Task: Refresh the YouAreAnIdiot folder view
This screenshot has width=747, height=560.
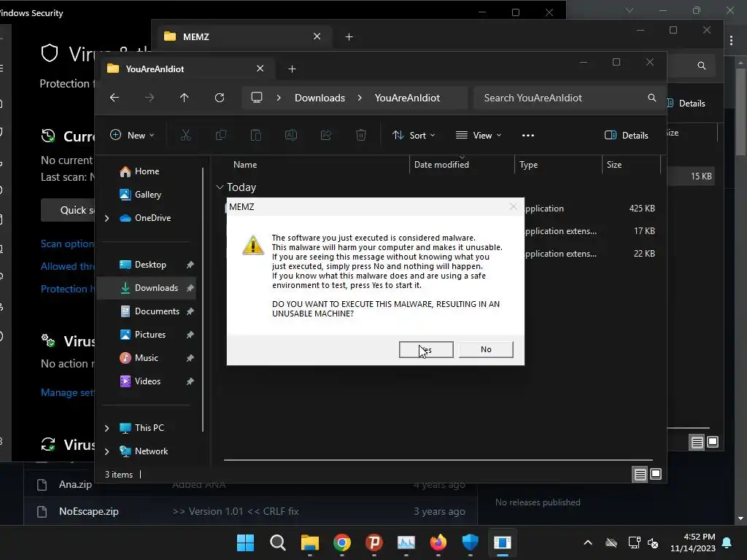Action: coord(220,98)
